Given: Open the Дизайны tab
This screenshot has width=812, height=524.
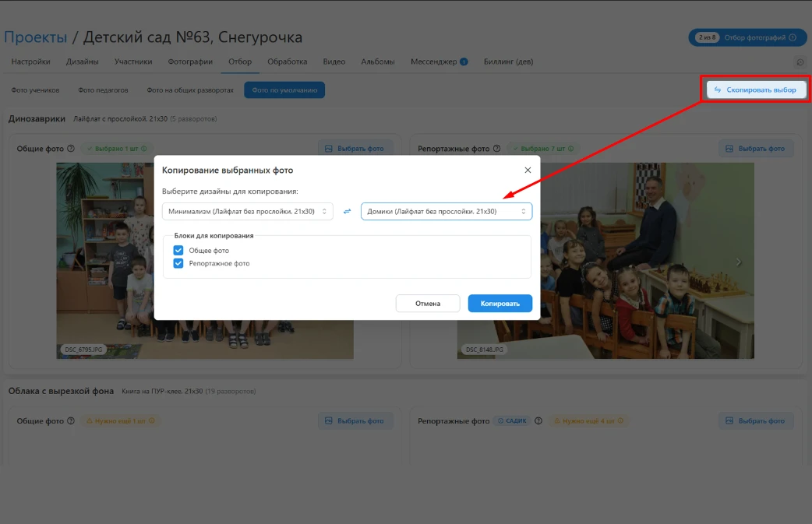Looking at the screenshot, I should click(x=83, y=62).
